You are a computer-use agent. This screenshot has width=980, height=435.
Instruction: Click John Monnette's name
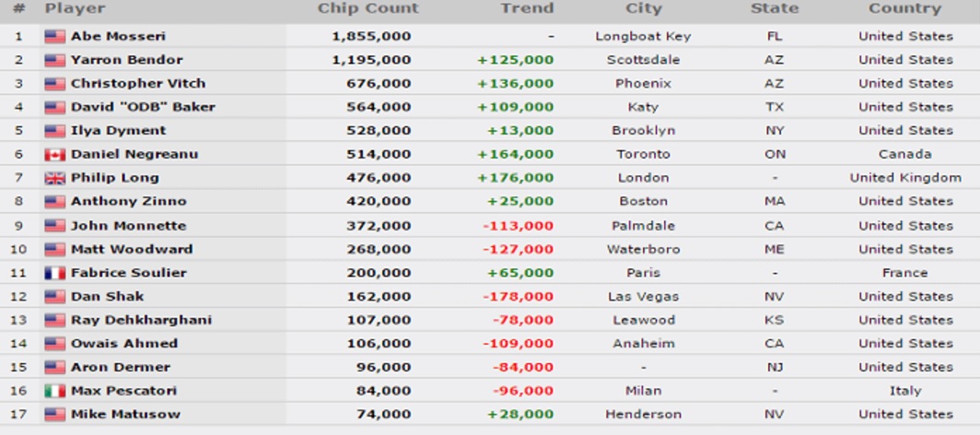pyautogui.click(x=129, y=226)
